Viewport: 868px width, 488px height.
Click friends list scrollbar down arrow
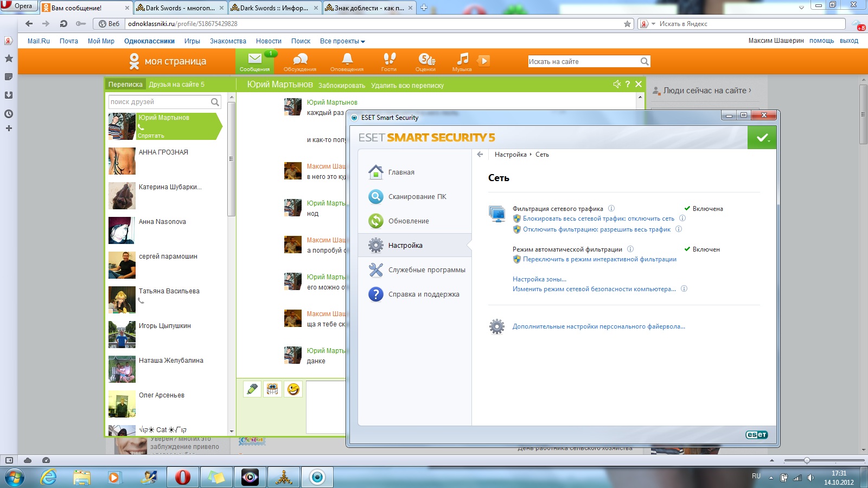(231, 431)
